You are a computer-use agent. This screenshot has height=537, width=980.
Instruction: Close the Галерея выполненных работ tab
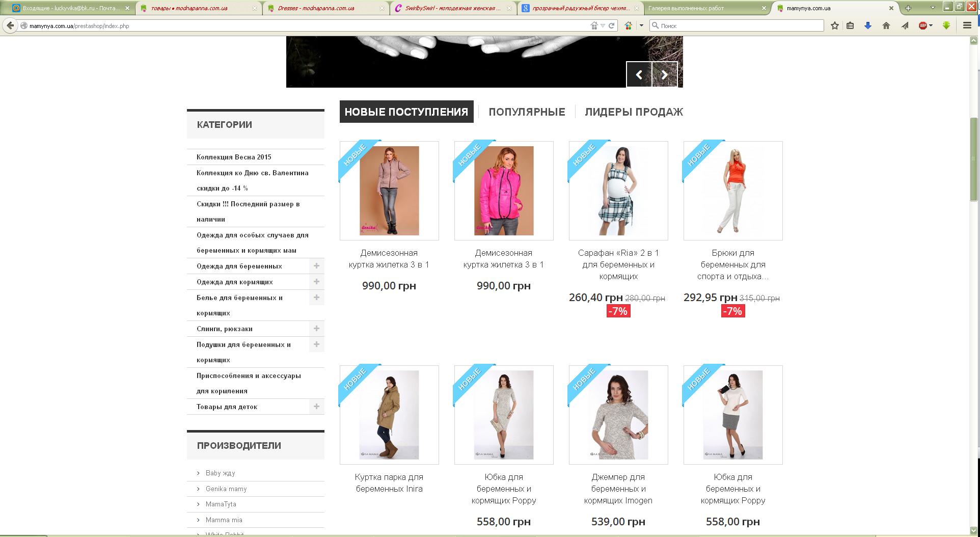[764, 8]
